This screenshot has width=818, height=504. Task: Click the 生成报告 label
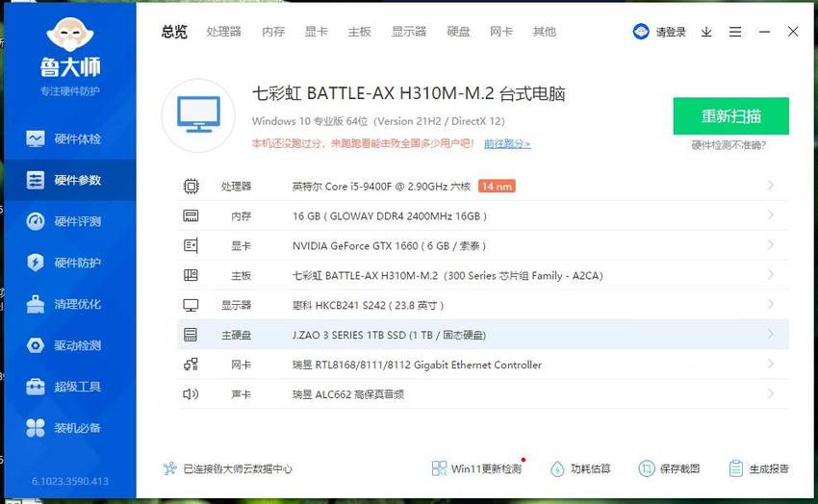769,468
